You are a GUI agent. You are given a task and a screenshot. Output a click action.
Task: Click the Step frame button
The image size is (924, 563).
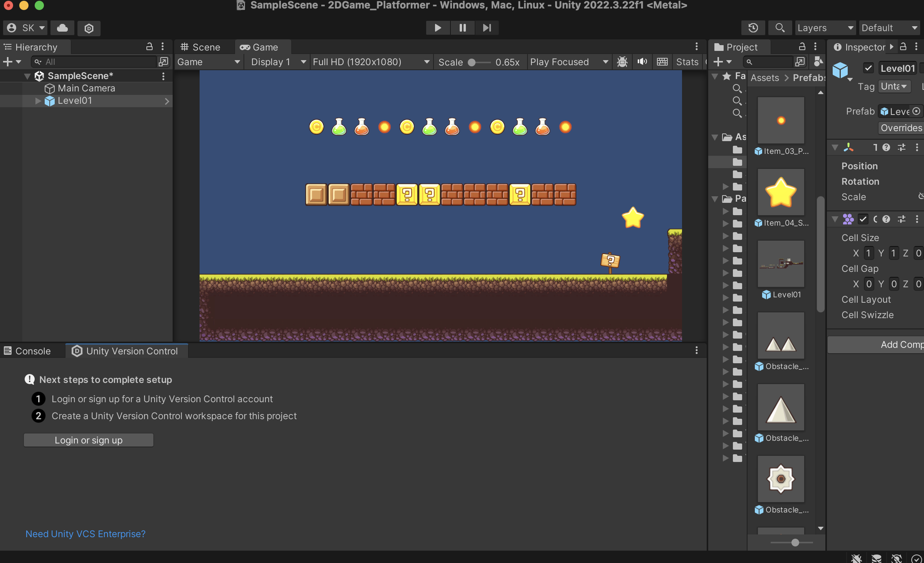pyautogui.click(x=487, y=28)
